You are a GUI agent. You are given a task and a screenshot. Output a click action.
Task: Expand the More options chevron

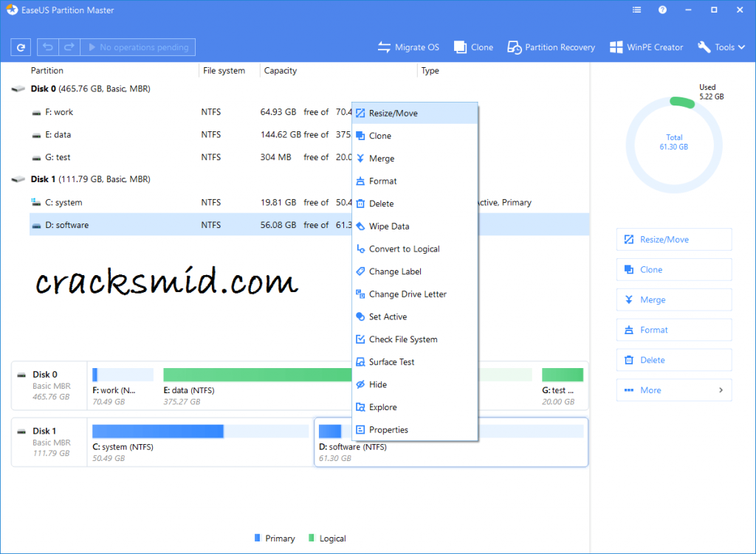point(721,390)
